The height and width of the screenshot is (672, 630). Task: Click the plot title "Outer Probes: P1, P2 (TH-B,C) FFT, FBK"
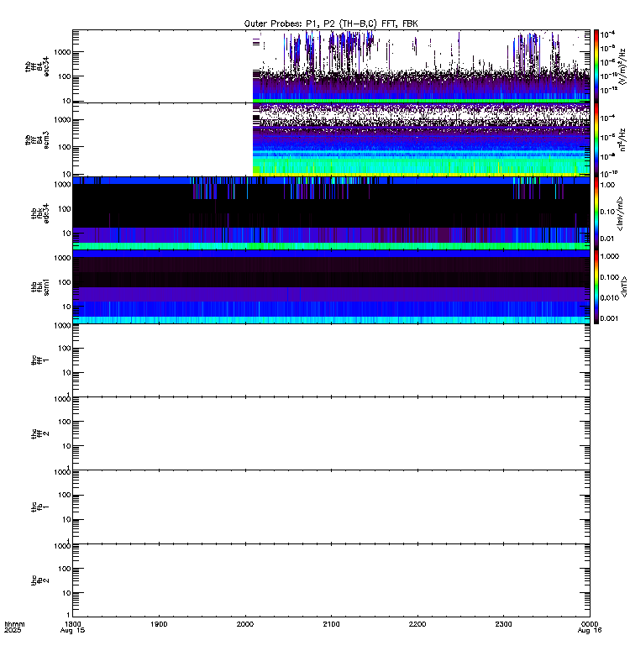[x=331, y=24]
